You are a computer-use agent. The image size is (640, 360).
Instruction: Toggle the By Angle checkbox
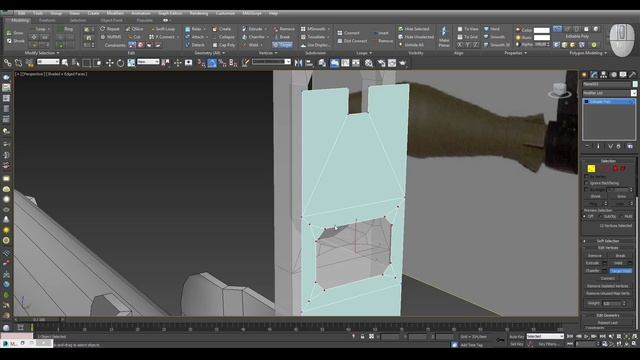tap(587, 190)
